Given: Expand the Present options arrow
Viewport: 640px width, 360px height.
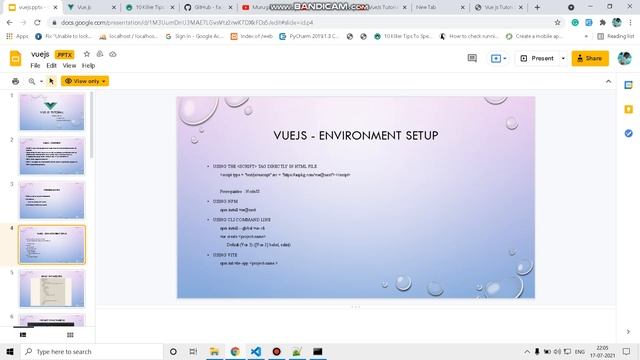Looking at the screenshot, I should tap(563, 58).
